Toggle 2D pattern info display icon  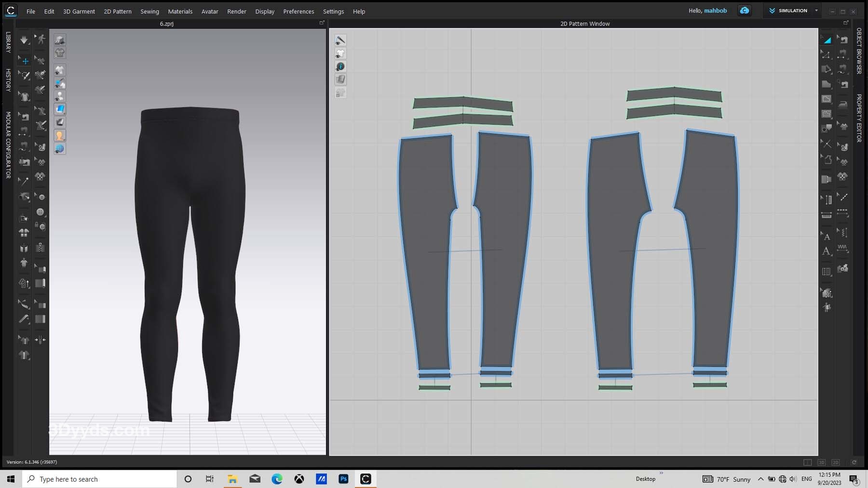tap(340, 66)
